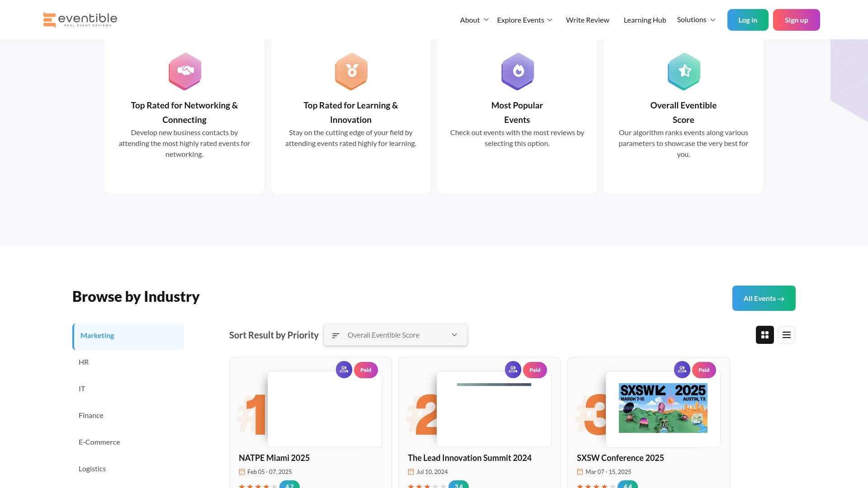Open The Lead Innovation Summit 2024 title
Image resolution: width=868 pixels, height=488 pixels.
[470, 458]
